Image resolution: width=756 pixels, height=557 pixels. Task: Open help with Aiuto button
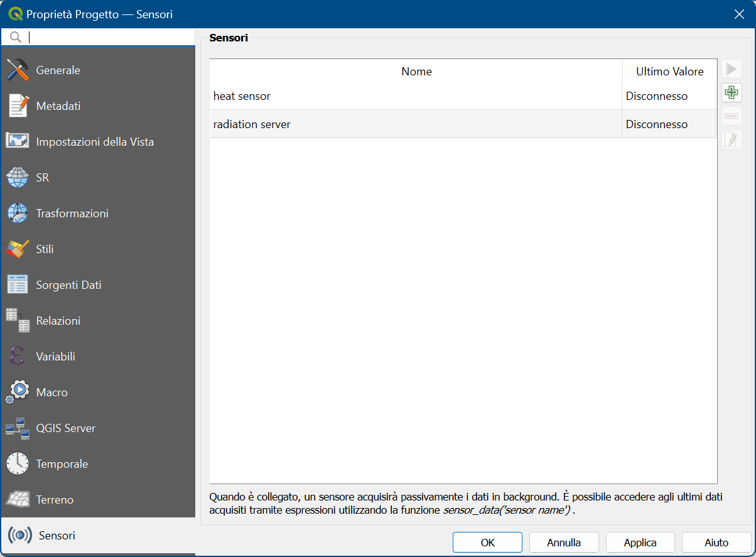[716, 543]
